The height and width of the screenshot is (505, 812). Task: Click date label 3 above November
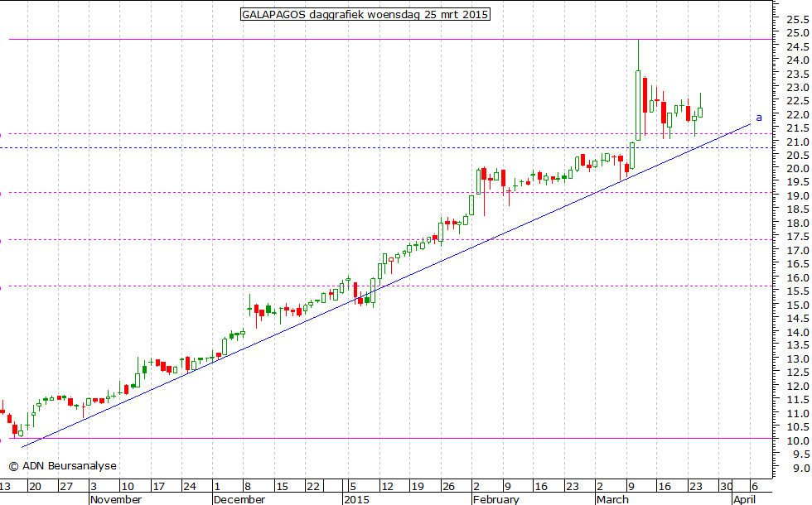pyautogui.click(x=94, y=487)
